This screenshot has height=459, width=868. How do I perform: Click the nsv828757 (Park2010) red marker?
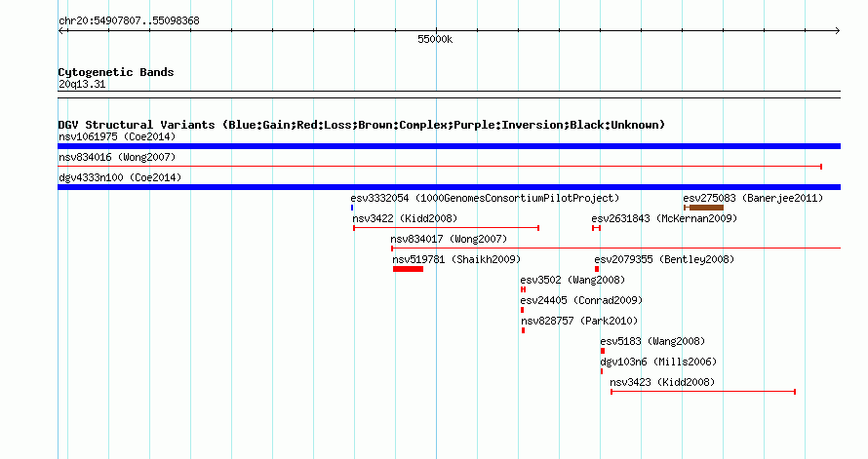pos(523,330)
